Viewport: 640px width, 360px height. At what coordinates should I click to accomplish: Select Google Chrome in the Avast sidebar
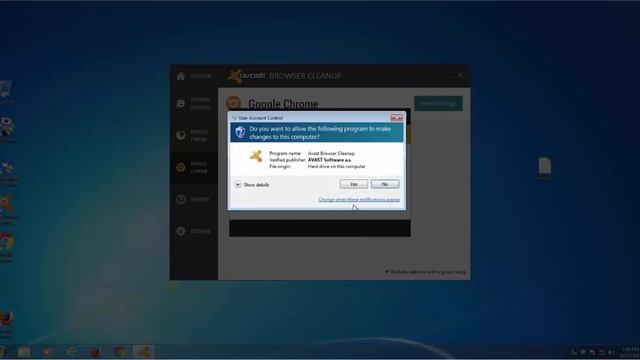pyautogui.click(x=194, y=167)
